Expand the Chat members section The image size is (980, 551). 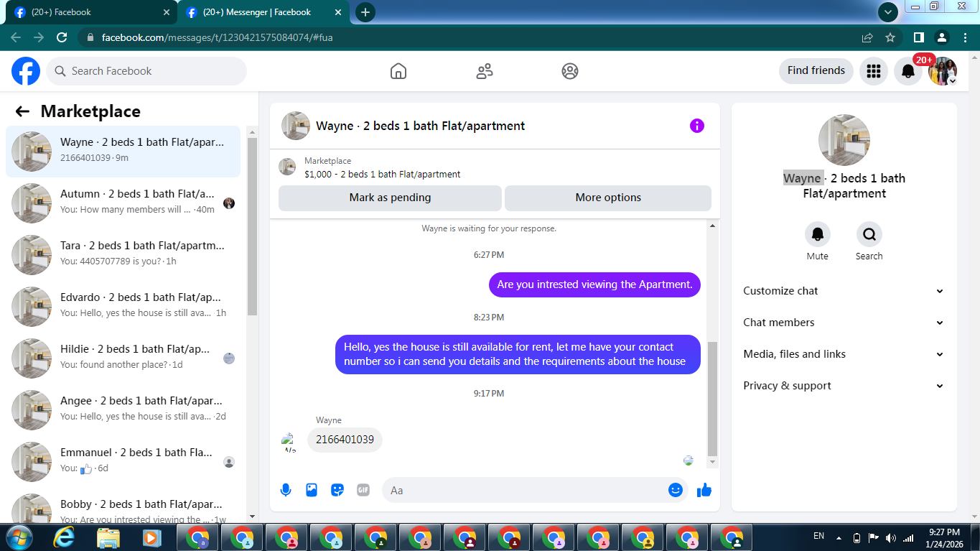click(844, 323)
